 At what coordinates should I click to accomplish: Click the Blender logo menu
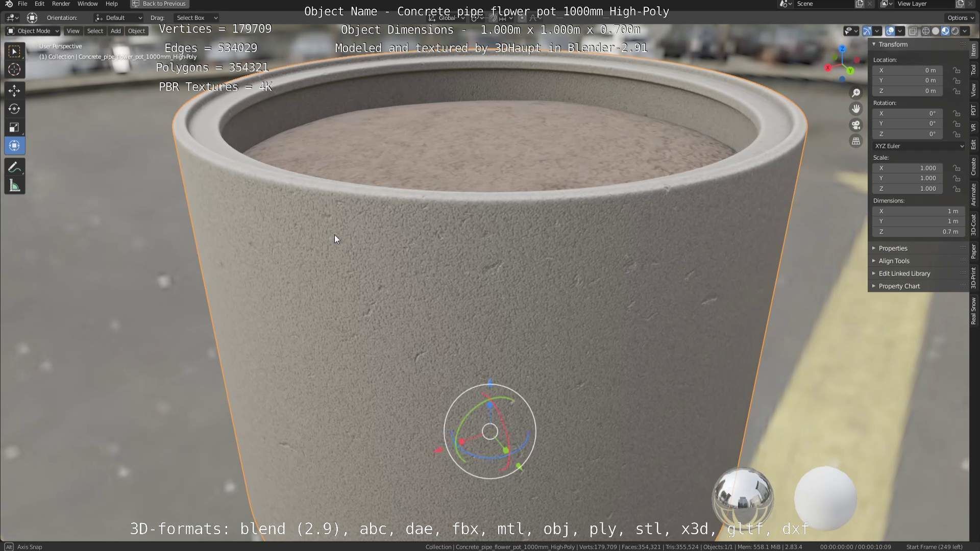[x=9, y=4]
